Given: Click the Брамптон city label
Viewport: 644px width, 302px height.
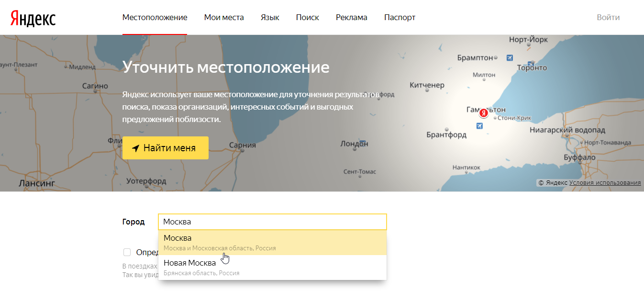Looking at the screenshot, I should click(475, 57).
